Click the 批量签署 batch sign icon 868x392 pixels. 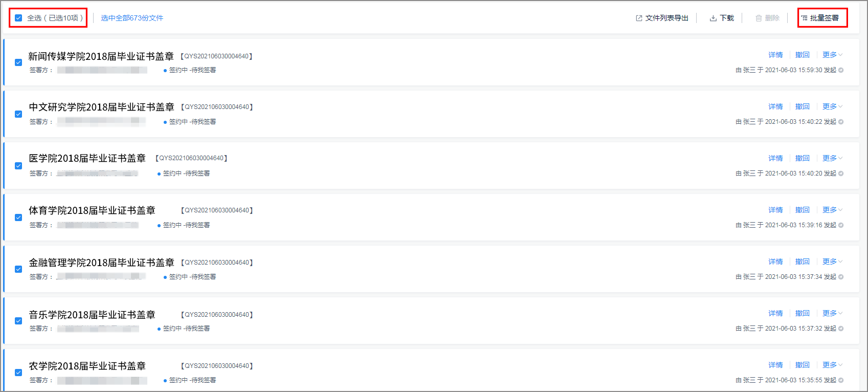(x=805, y=18)
